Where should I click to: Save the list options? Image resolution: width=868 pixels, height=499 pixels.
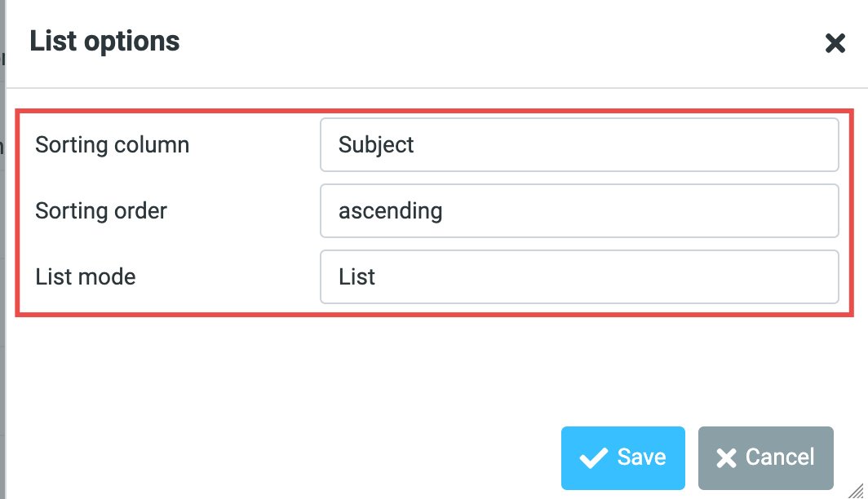622,457
